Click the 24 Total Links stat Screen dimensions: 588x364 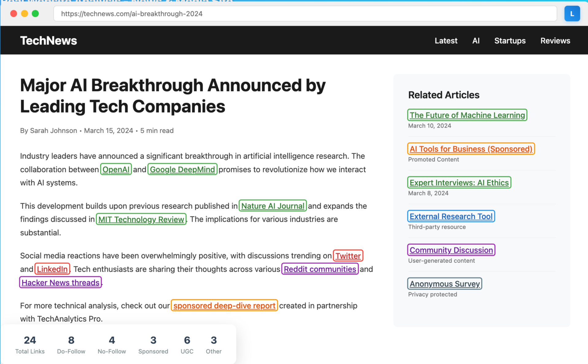tap(30, 344)
